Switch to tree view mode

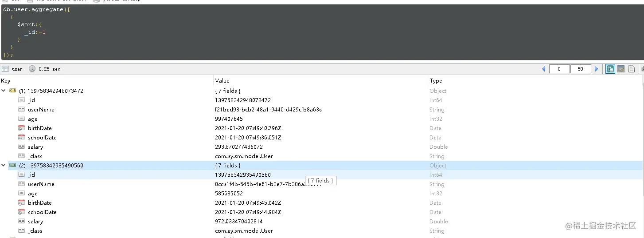[x=610, y=69]
